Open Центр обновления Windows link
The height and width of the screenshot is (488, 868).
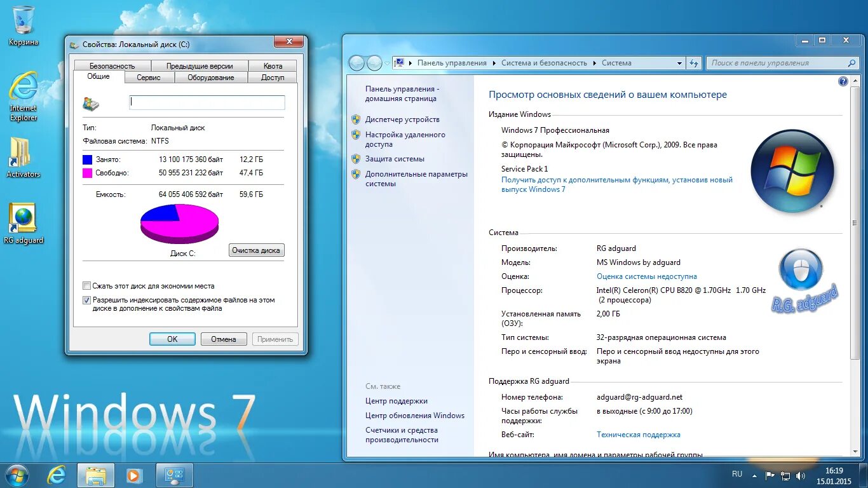(x=415, y=416)
